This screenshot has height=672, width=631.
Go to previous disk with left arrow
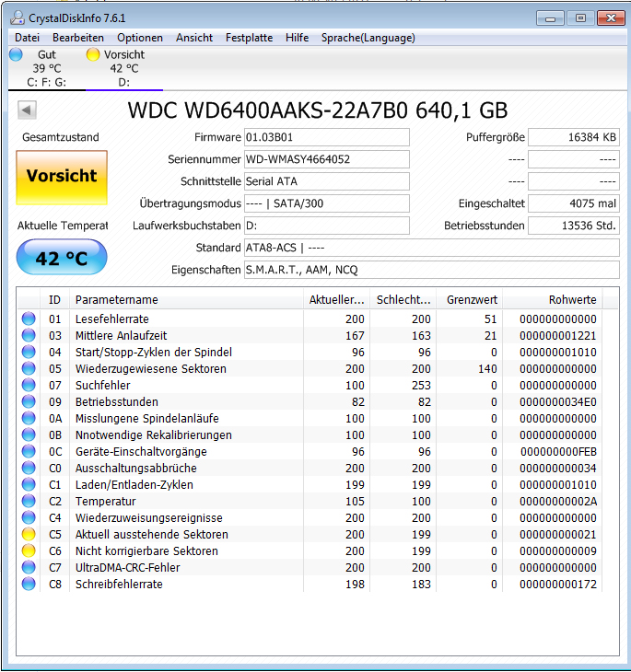tap(27, 110)
